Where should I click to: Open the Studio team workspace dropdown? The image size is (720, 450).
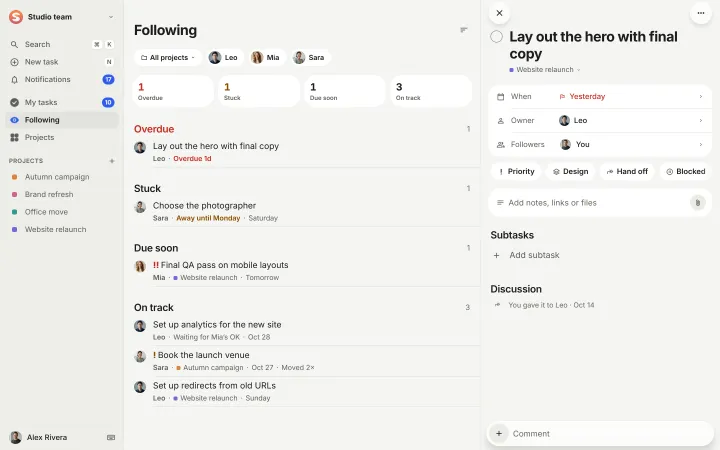coord(111,17)
